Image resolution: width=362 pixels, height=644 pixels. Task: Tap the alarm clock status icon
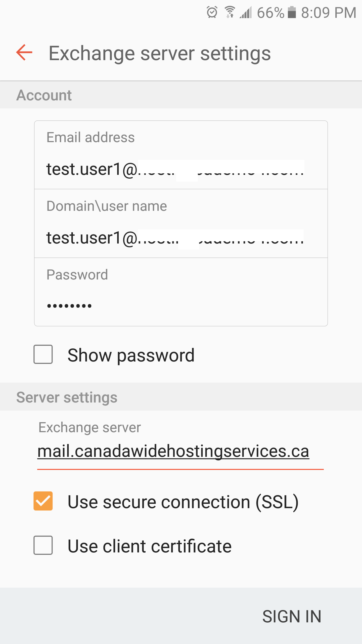click(x=211, y=12)
